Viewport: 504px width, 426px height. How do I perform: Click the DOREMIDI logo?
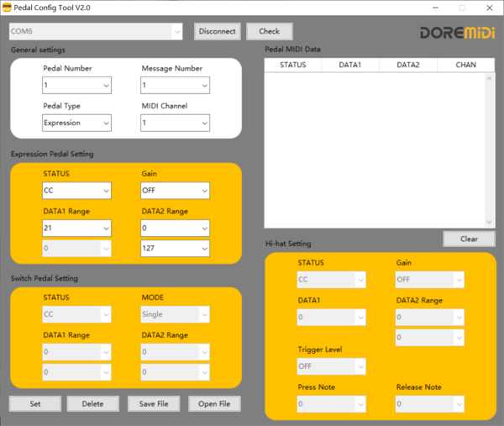(x=458, y=33)
